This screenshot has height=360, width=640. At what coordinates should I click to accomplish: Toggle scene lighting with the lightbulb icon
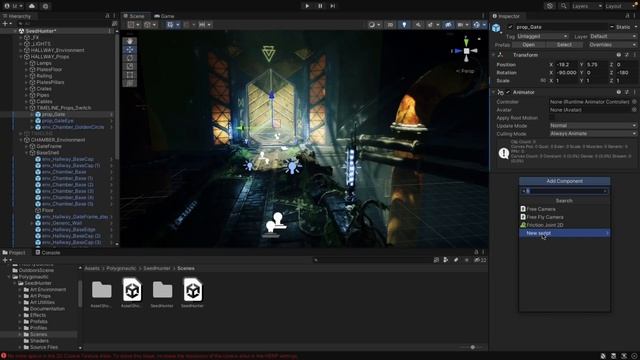point(404,24)
